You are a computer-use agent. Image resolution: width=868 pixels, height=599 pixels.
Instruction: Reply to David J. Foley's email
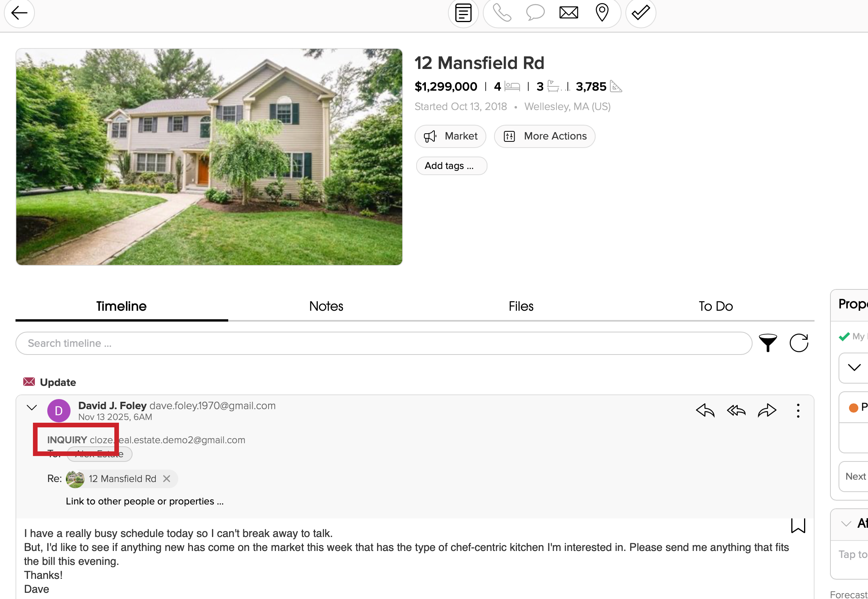click(x=705, y=410)
